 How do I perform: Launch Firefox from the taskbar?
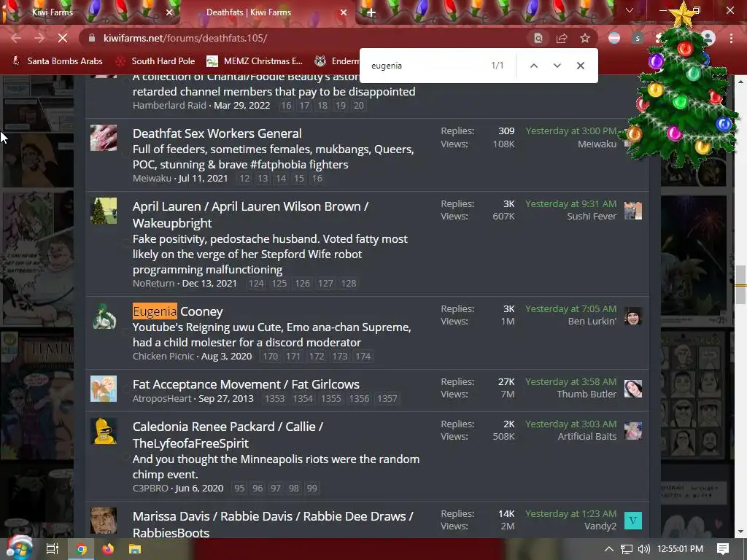[108, 549]
